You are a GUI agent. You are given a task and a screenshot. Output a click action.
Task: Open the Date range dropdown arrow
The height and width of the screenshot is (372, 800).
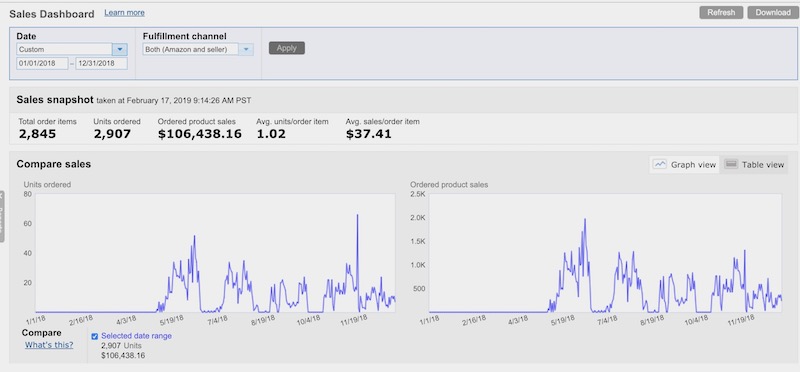pyautogui.click(x=120, y=49)
